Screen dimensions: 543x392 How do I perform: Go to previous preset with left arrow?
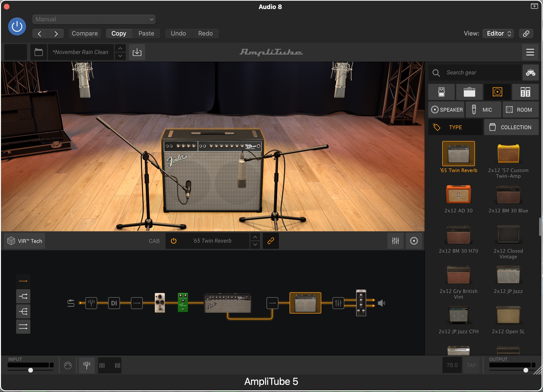pyautogui.click(x=40, y=34)
